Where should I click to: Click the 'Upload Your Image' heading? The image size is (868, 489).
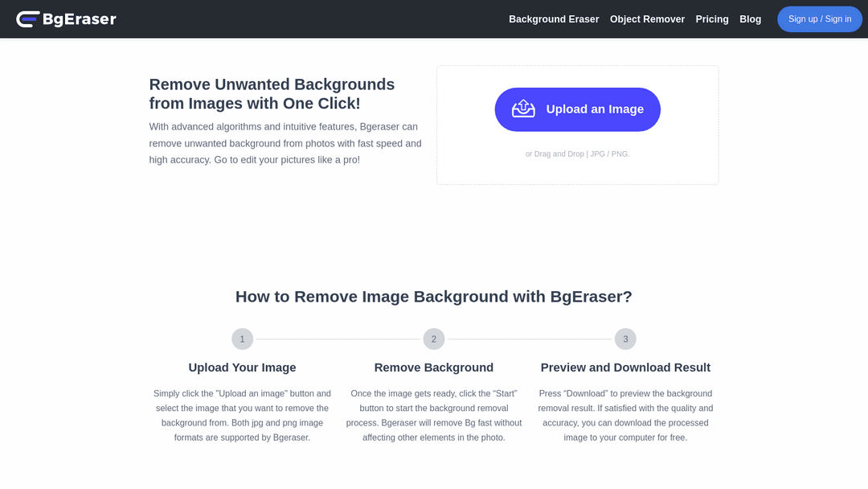click(243, 368)
